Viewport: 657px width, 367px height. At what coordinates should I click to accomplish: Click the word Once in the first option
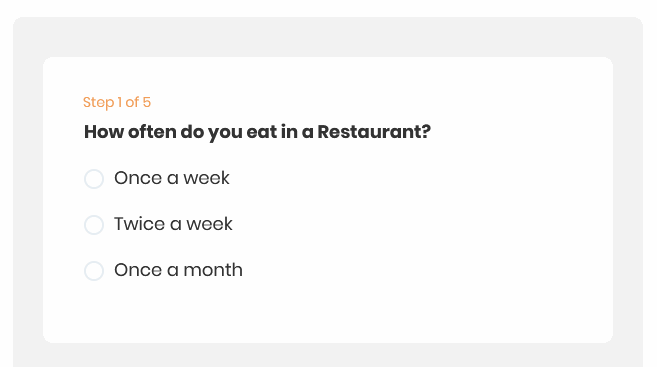click(x=138, y=178)
